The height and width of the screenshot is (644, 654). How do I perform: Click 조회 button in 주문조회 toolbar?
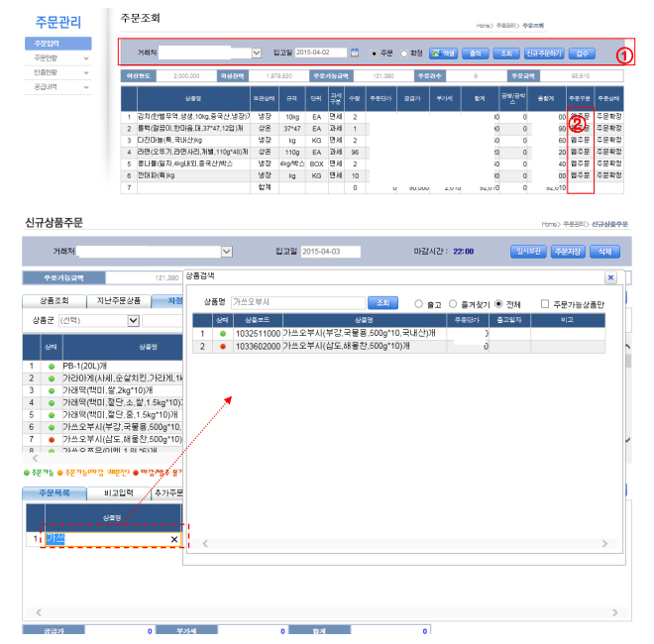click(506, 54)
